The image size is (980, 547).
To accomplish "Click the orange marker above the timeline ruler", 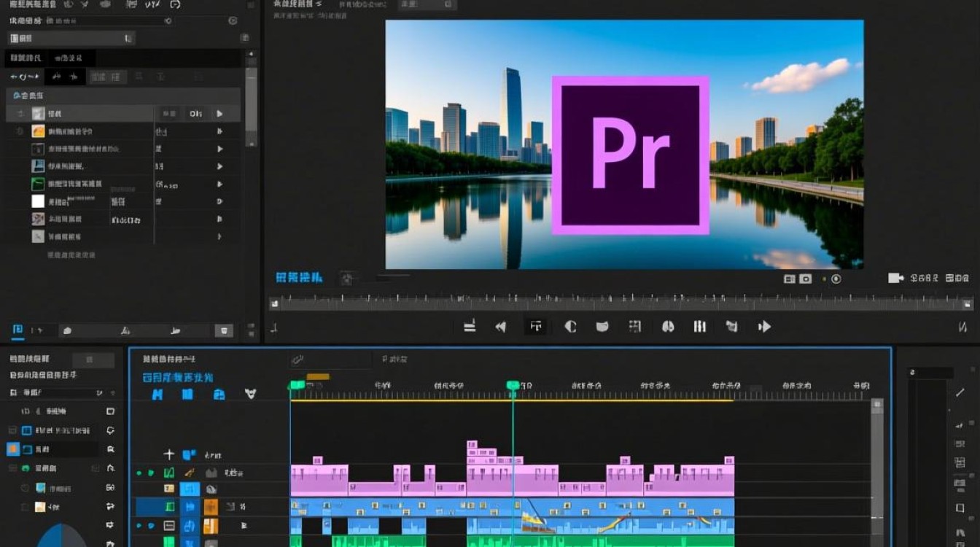I will point(318,377).
